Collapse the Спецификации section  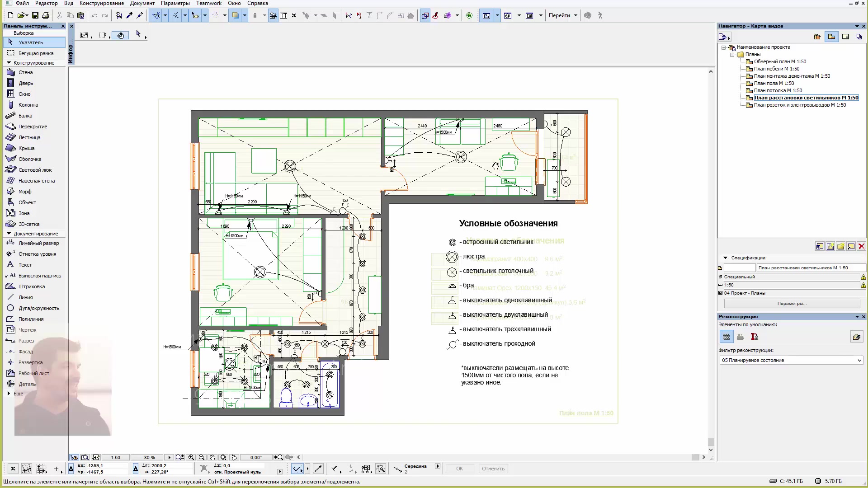coord(725,258)
